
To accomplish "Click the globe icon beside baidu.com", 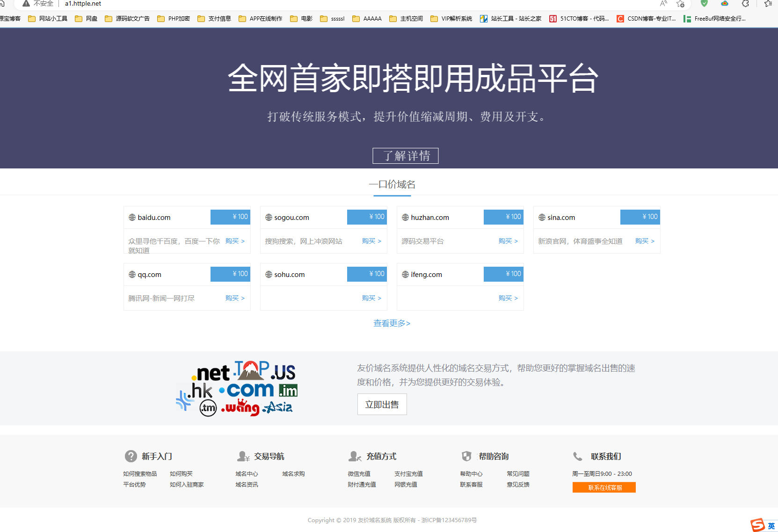I will click(x=132, y=218).
